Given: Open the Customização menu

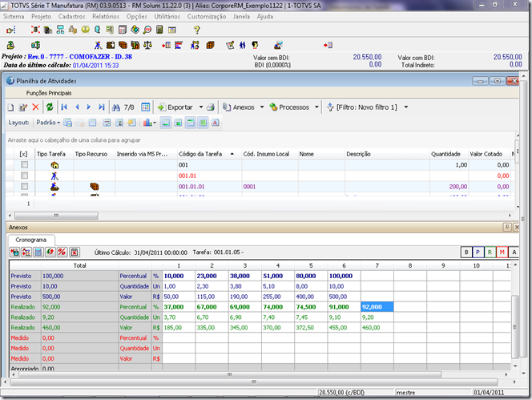Looking at the screenshot, I should [207, 16].
